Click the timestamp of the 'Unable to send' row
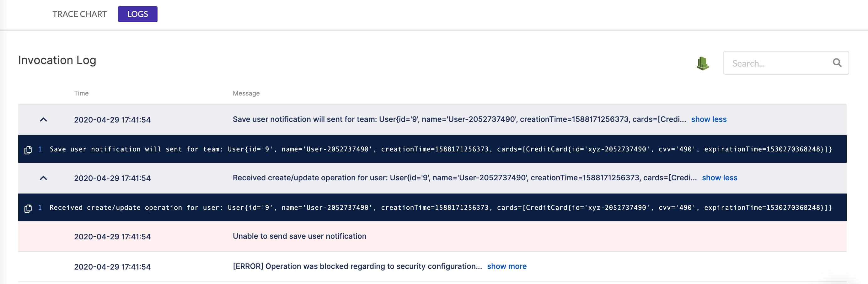The height and width of the screenshot is (284, 868). click(112, 237)
